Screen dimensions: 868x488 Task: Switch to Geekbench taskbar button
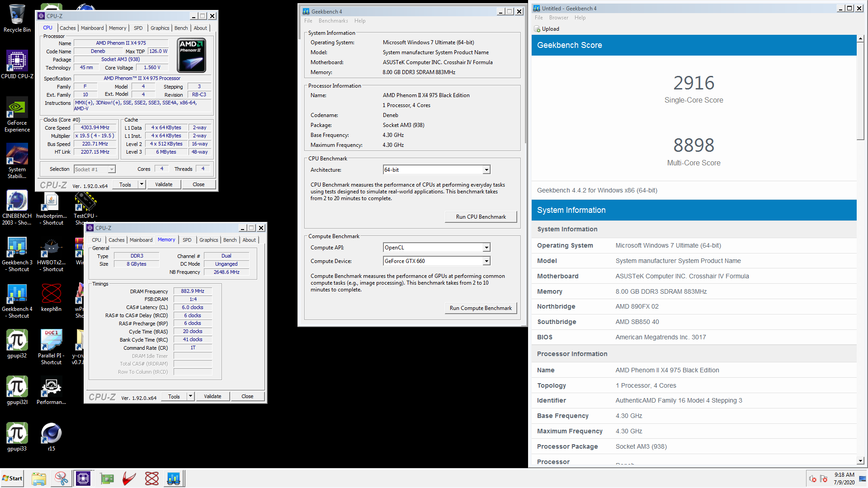(x=174, y=478)
